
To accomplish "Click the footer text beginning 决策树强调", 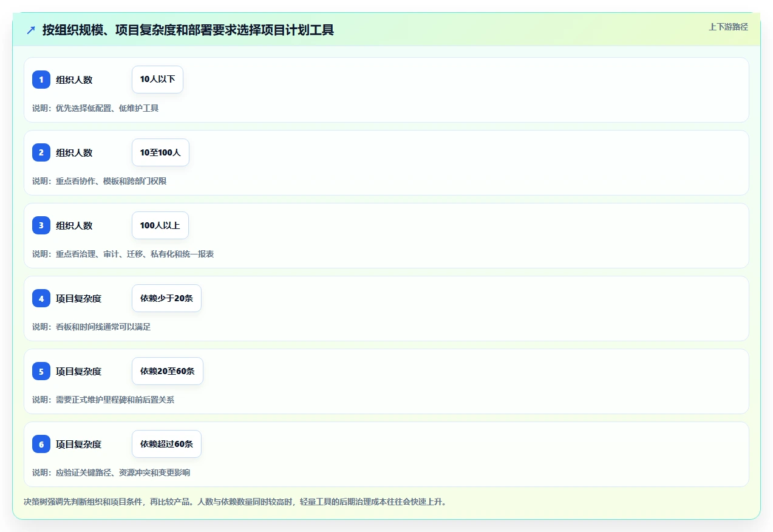I will click(x=235, y=502).
